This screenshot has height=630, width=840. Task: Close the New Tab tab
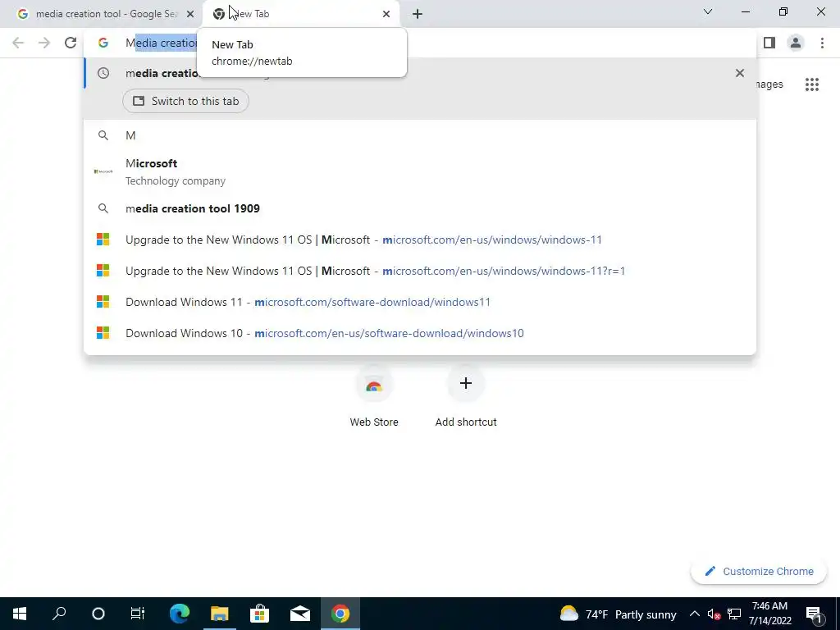(x=386, y=14)
